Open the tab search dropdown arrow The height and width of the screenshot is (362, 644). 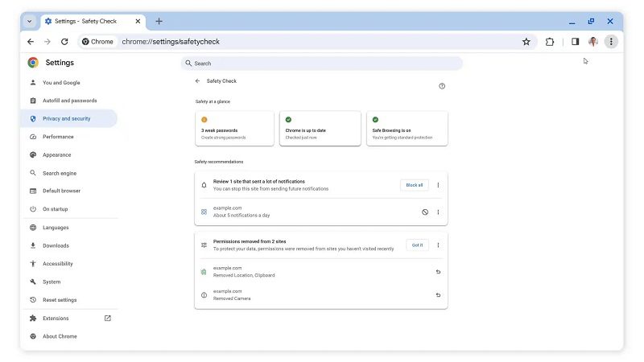[x=30, y=22]
